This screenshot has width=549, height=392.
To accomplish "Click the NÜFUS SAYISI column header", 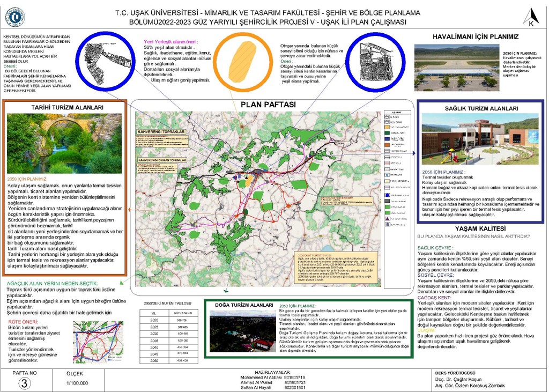I will click(x=183, y=313).
